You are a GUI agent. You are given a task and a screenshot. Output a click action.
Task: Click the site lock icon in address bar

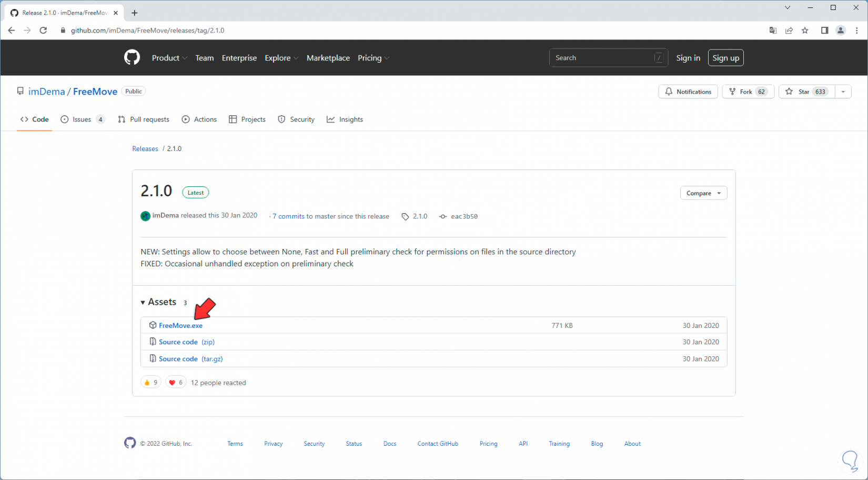pyautogui.click(x=63, y=31)
